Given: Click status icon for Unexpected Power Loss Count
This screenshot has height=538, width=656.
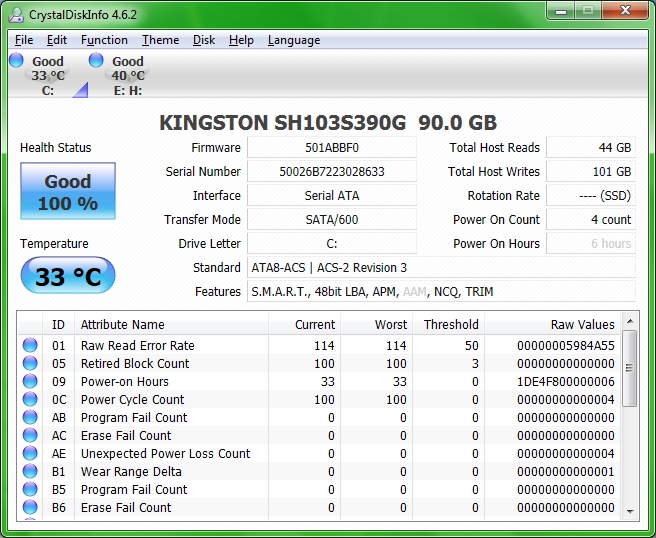Looking at the screenshot, I should click(x=30, y=454).
